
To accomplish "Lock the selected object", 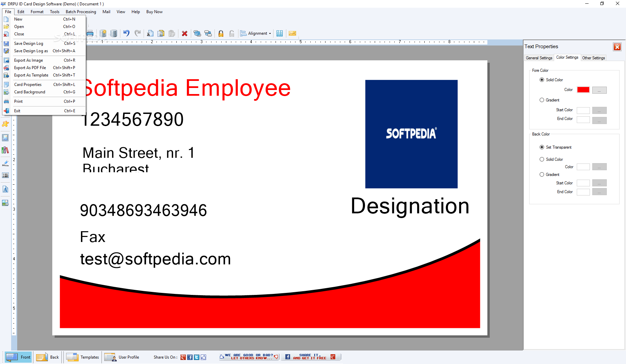I will (221, 33).
